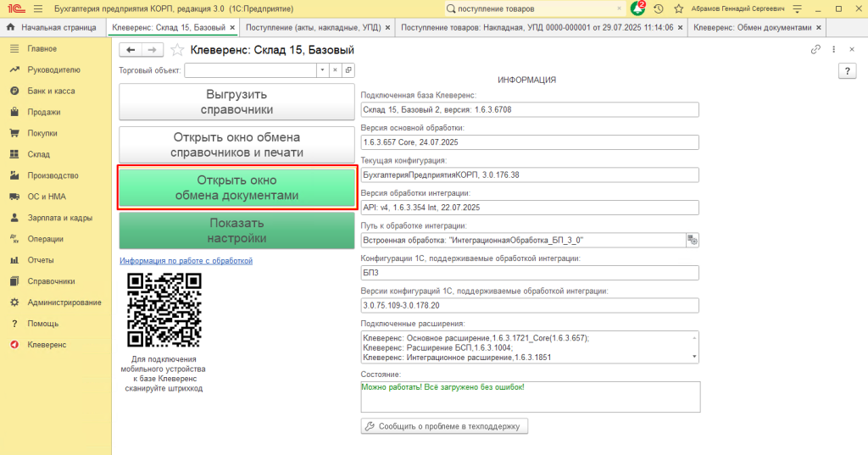Click the integration path selection icon
This screenshot has width=868, height=455.
point(693,241)
